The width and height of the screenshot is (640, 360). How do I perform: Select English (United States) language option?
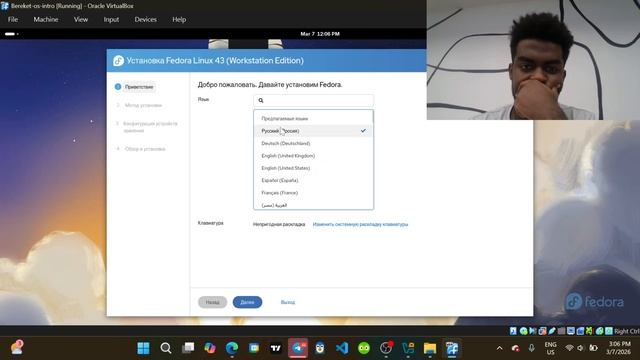tap(313, 168)
